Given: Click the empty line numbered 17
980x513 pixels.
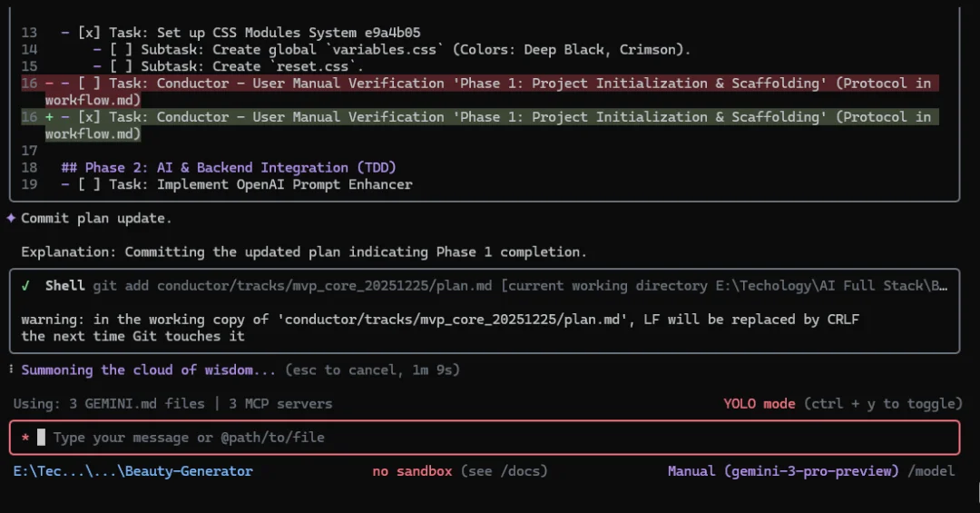Looking at the screenshot, I should pos(29,151).
